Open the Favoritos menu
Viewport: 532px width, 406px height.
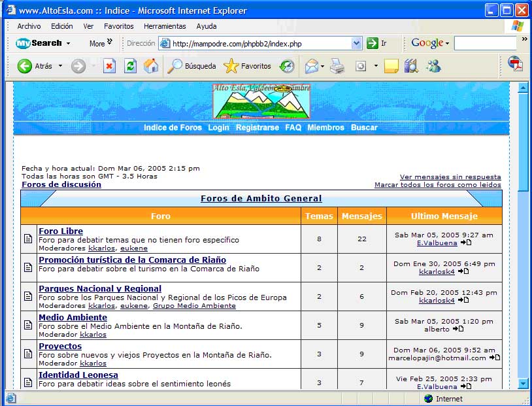[x=118, y=26]
